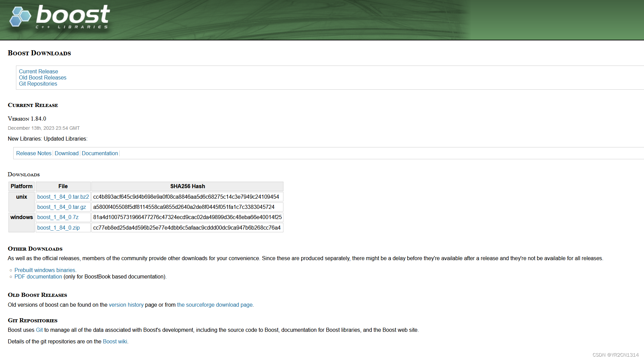The width and height of the screenshot is (644, 360).
Task: Open the Release Notes for version 1.84.0
Action: (x=33, y=153)
